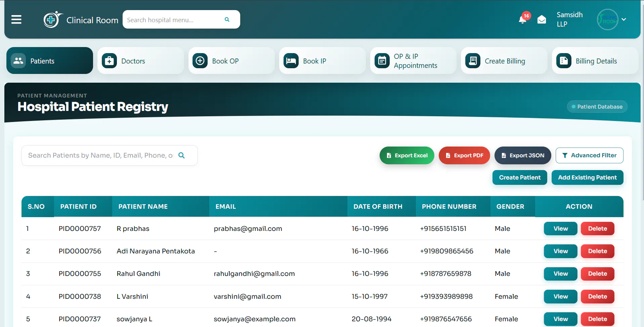Delete Rahul Gandhi patient record
The image size is (644, 327).
(x=597, y=274)
